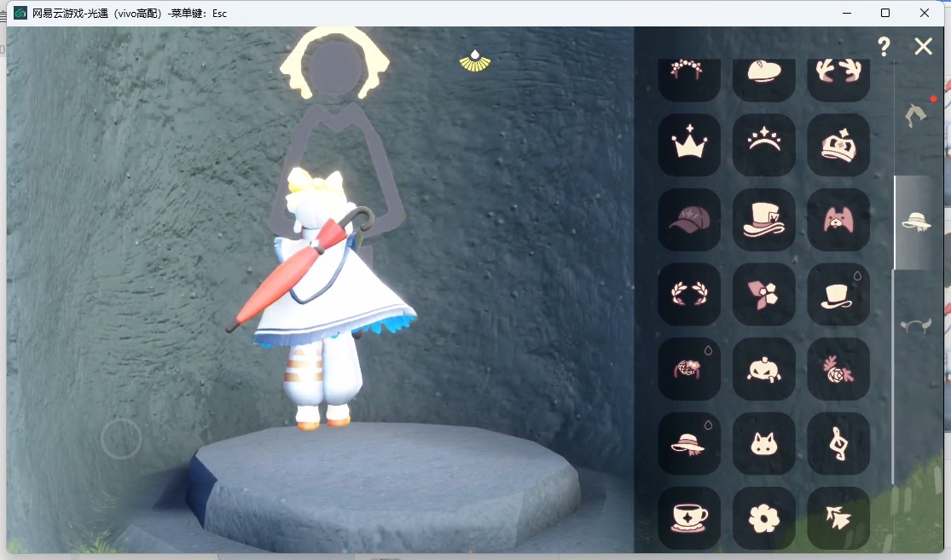This screenshot has width=951, height=560.
Task: Tap the yellow fan emote icon
Action: (x=475, y=61)
